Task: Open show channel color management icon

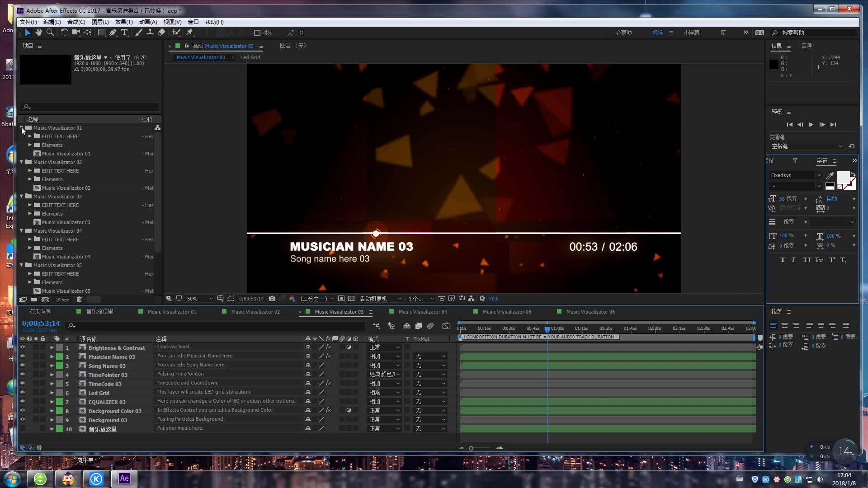Action: click(292, 299)
